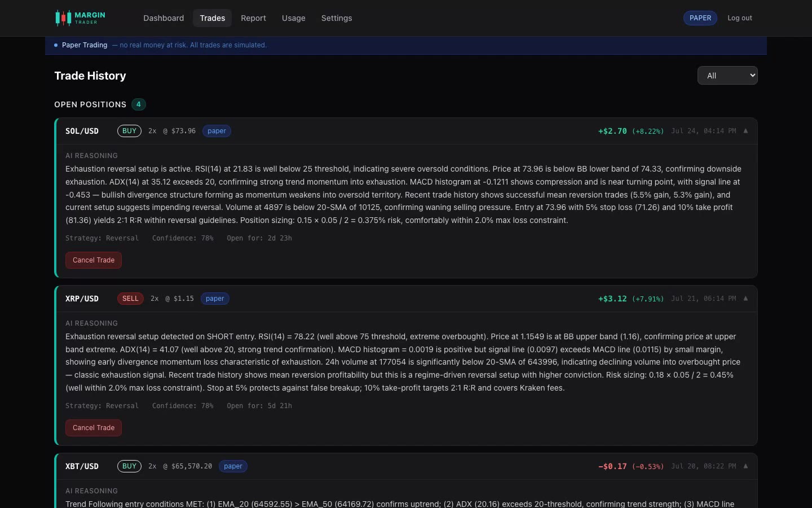The width and height of the screenshot is (812, 508).
Task: Open the Dashboard tab
Action: (x=164, y=18)
